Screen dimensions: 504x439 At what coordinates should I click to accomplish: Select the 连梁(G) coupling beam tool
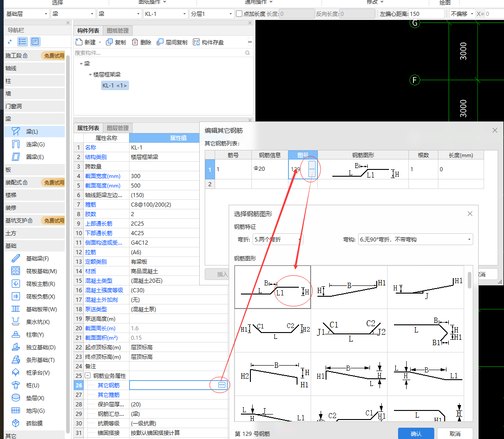(34, 145)
